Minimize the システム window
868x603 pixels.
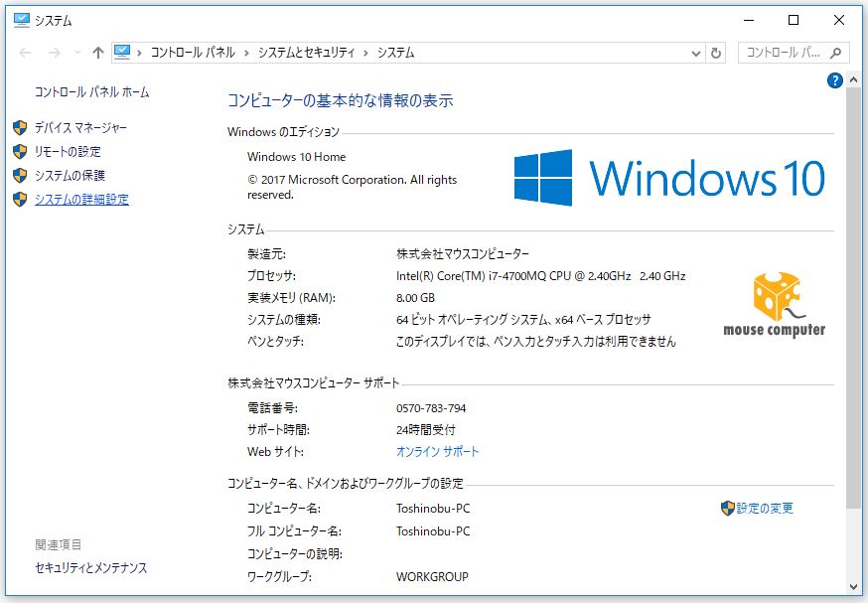(x=749, y=21)
